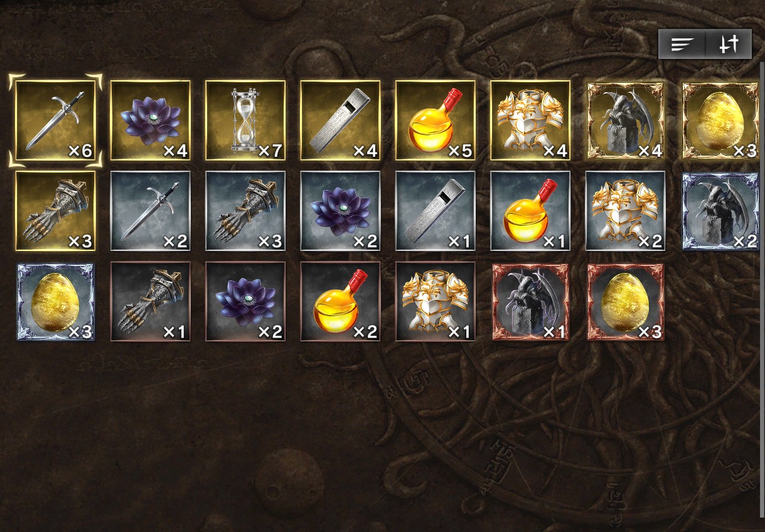
Task: Choose the bronze-framed yellow potion x2
Action: tap(340, 301)
